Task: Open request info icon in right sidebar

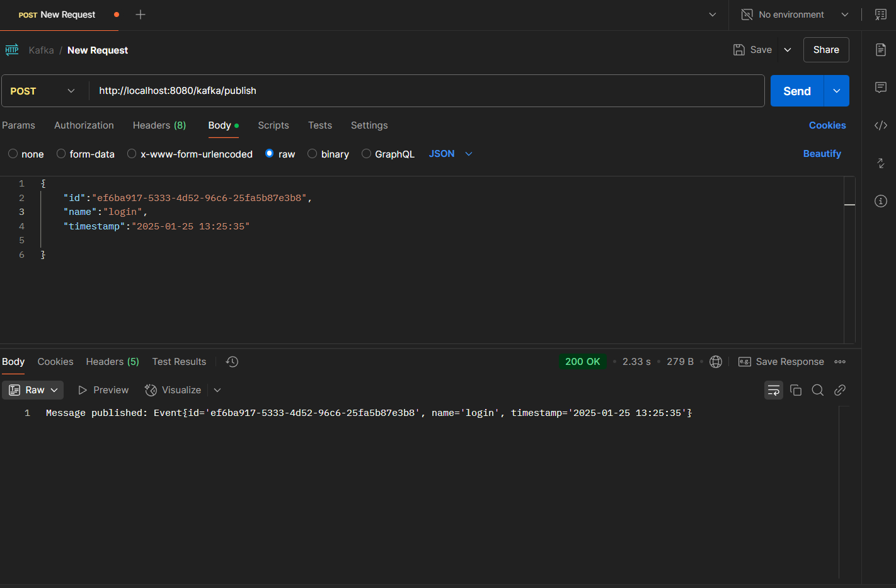Action: tap(881, 201)
